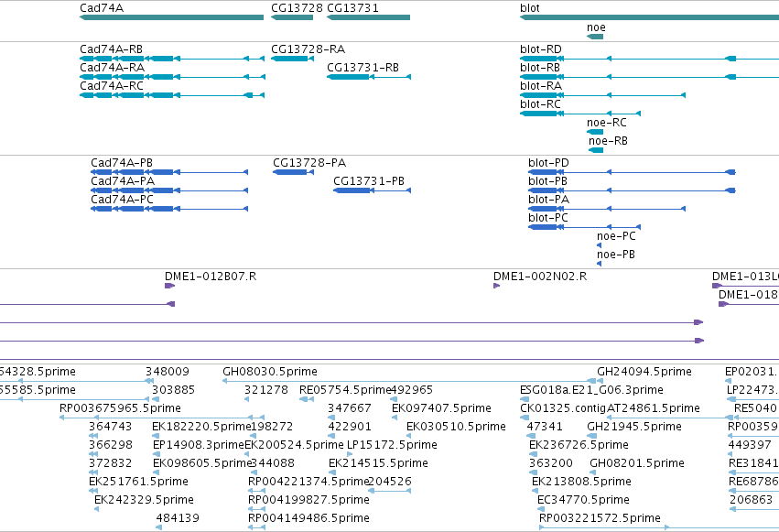
Task: Click the 206863 feature label
Action: (752, 501)
